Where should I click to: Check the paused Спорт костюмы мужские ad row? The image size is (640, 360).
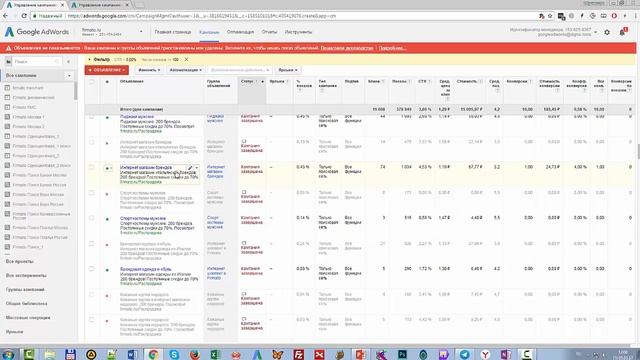(x=91, y=193)
